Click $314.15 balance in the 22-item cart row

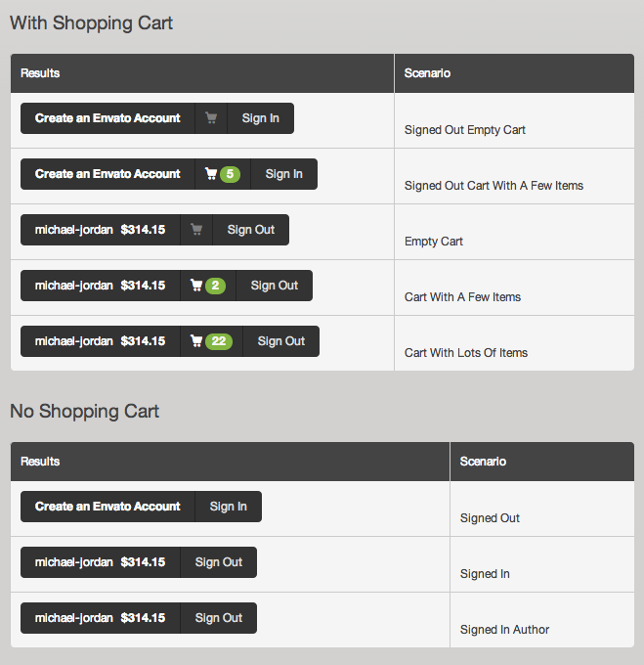point(144,341)
